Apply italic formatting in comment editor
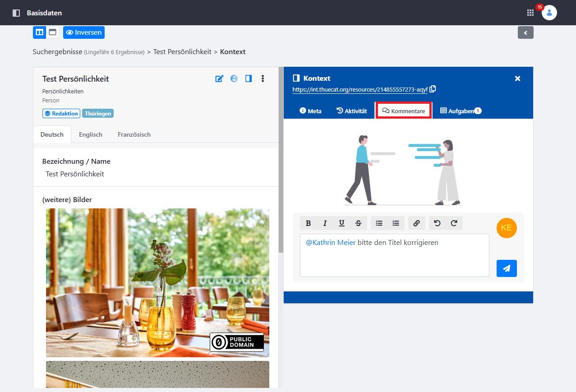Viewport: 576px width, 392px height. (325, 223)
